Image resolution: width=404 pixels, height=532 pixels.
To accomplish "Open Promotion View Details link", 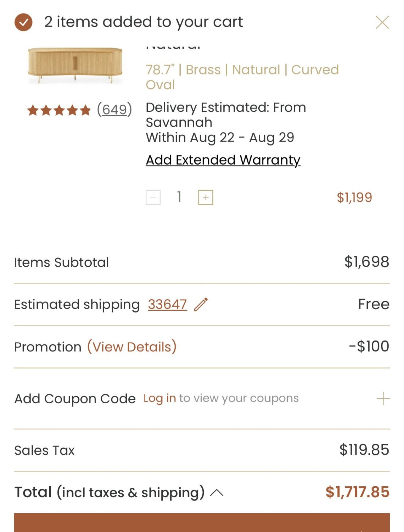I will (x=132, y=347).
